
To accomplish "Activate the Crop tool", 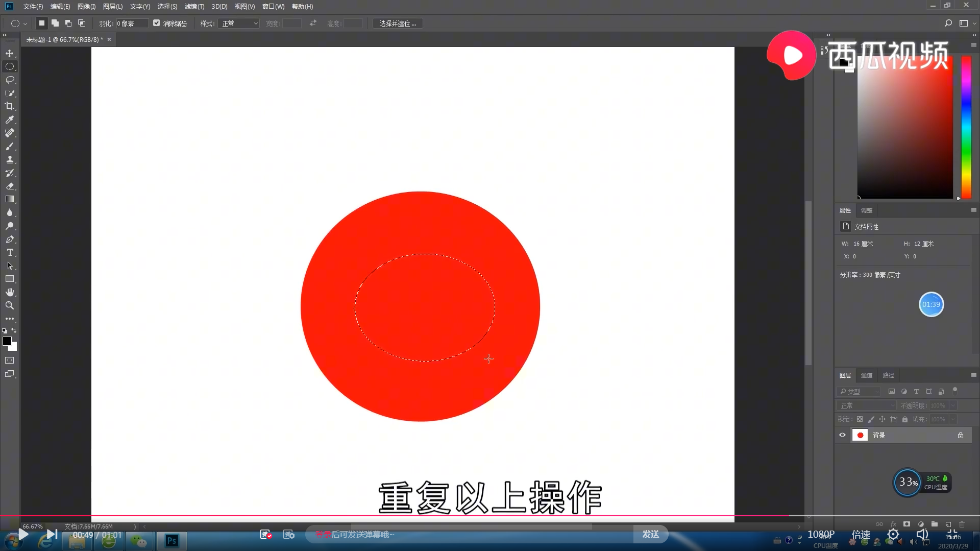I will pyautogui.click(x=10, y=106).
